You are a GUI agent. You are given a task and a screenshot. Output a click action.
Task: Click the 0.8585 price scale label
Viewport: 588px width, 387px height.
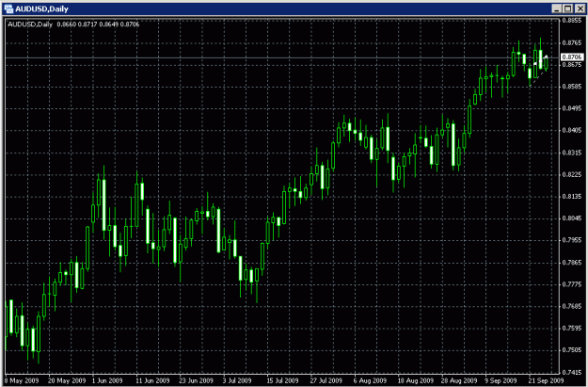tap(572, 87)
